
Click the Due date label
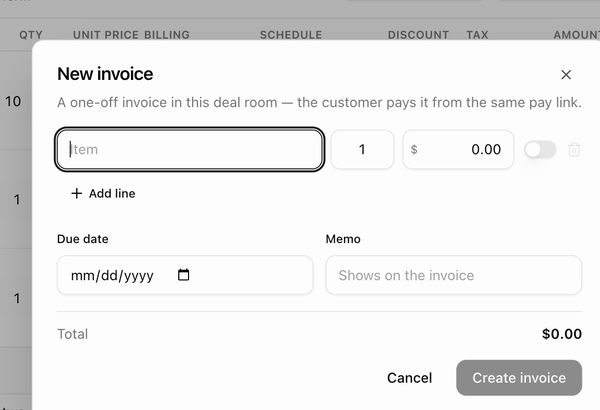(83, 239)
